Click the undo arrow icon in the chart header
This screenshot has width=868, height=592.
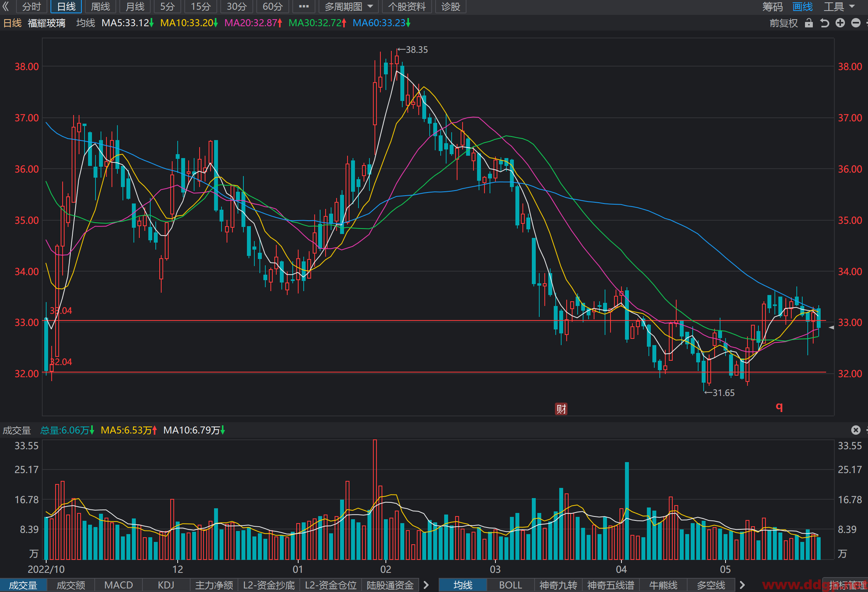coord(825,23)
